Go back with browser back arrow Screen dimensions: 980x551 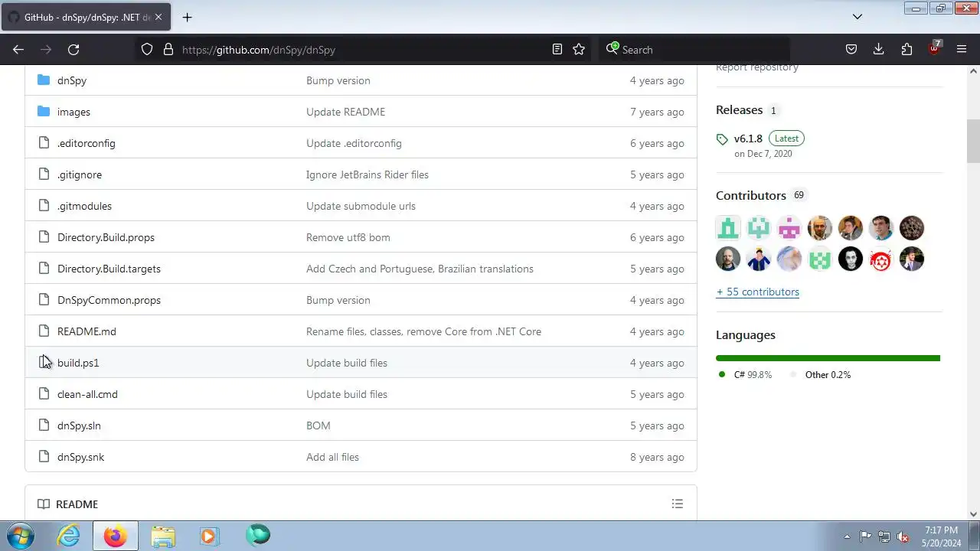pos(18,50)
